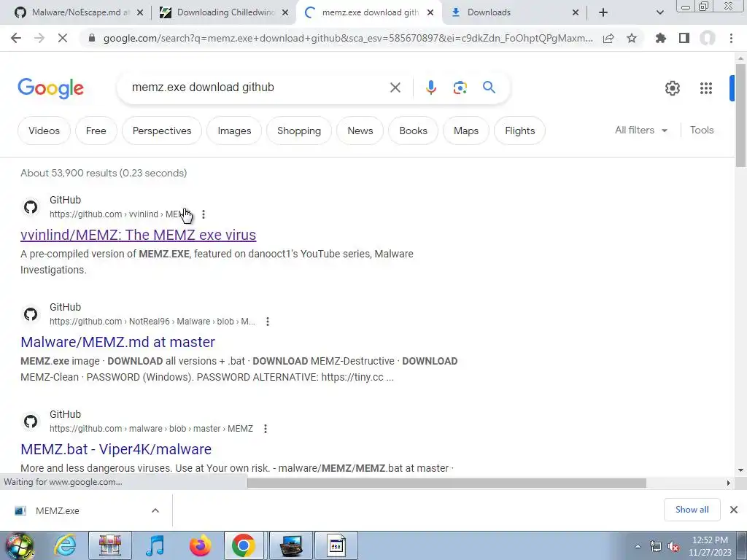Close the download shelf bar
Viewport: 747px width, 560px height.
734,510
